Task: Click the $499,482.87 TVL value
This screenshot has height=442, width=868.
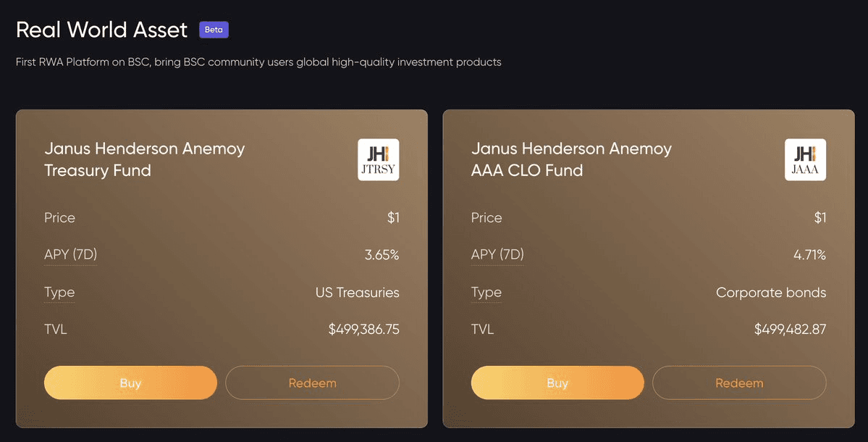Action: click(790, 330)
